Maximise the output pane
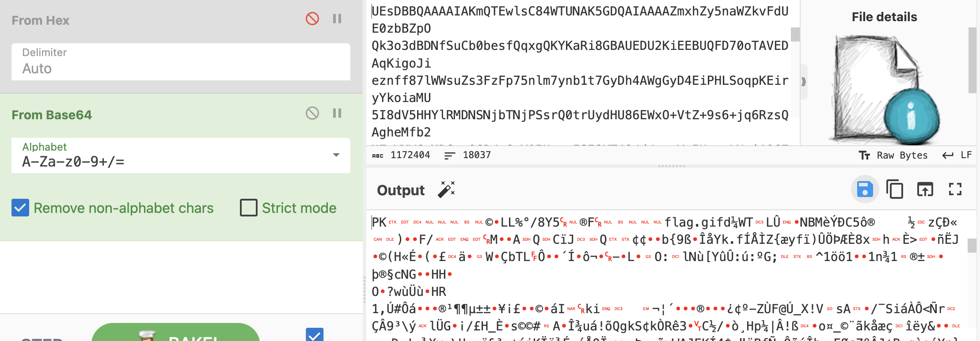Image resolution: width=980 pixels, height=341 pixels. [x=955, y=189]
